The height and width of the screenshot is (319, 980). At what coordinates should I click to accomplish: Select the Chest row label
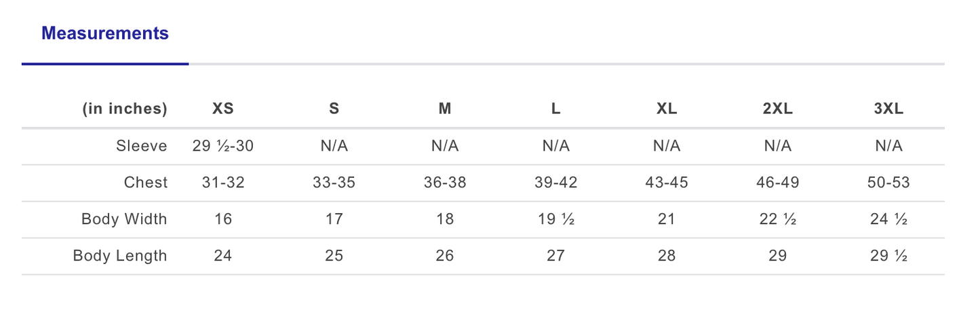pyautogui.click(x=145, y=183)
